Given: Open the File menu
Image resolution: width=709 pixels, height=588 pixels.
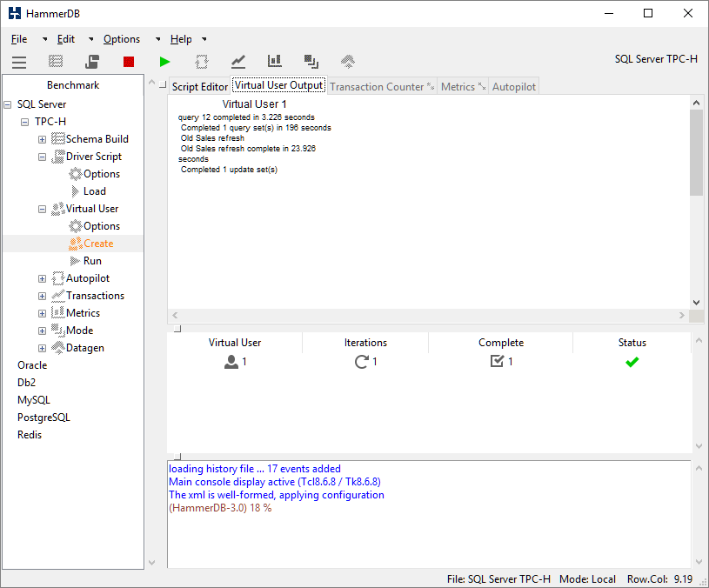Looking at the screenshot, I should pos(19,39).
